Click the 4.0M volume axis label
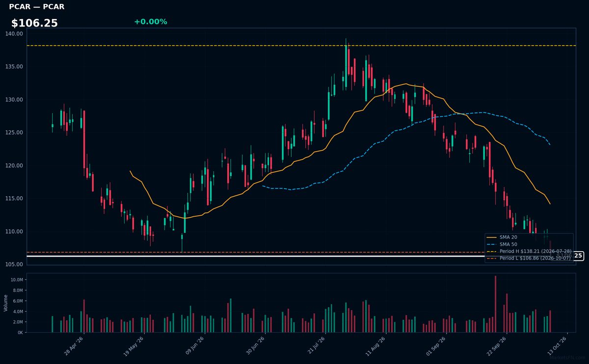589x364 pixels. [18, 312]
